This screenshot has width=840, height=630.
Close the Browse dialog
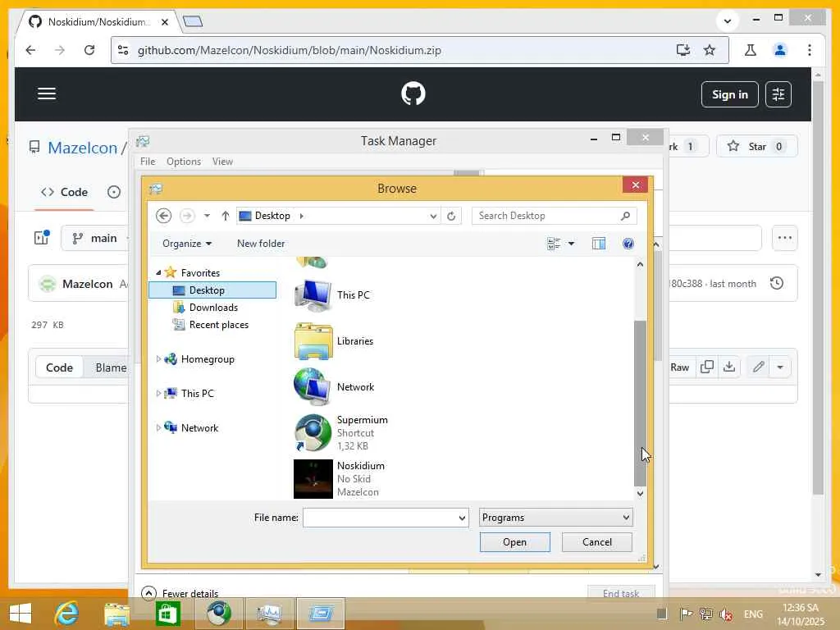636,185
